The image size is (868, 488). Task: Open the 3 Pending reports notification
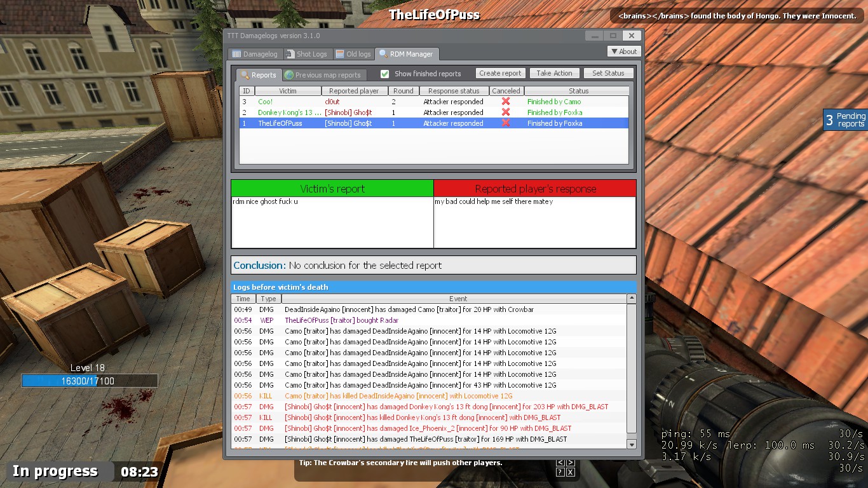click(845, 119)
